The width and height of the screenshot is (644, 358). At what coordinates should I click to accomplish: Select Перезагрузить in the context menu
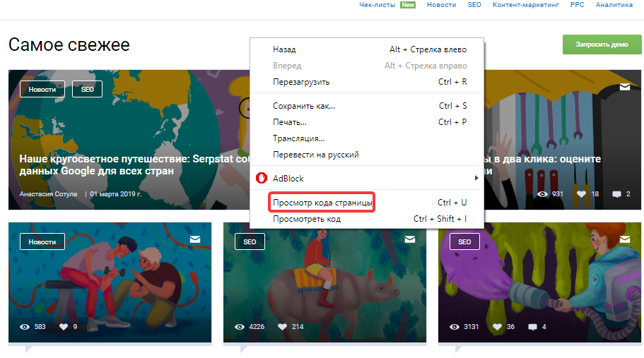367,82
